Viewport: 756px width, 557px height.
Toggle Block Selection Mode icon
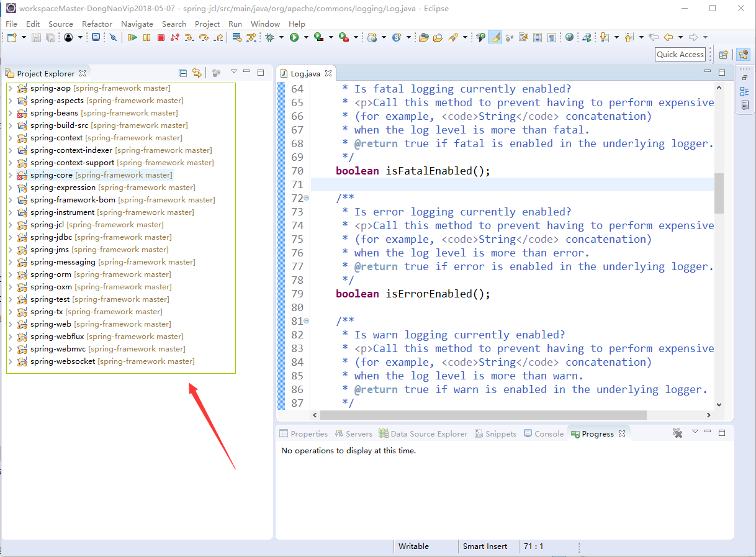pos(537,37)
